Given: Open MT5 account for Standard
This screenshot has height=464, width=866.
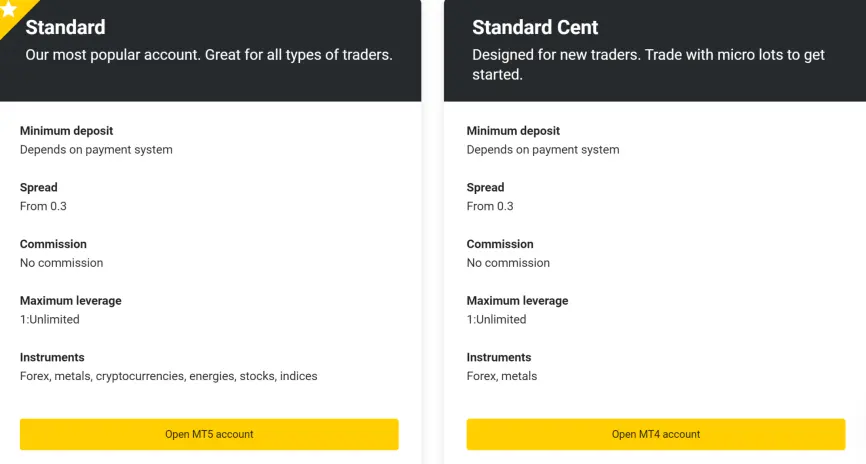Looking at the screenshot, I should point(209,434).
